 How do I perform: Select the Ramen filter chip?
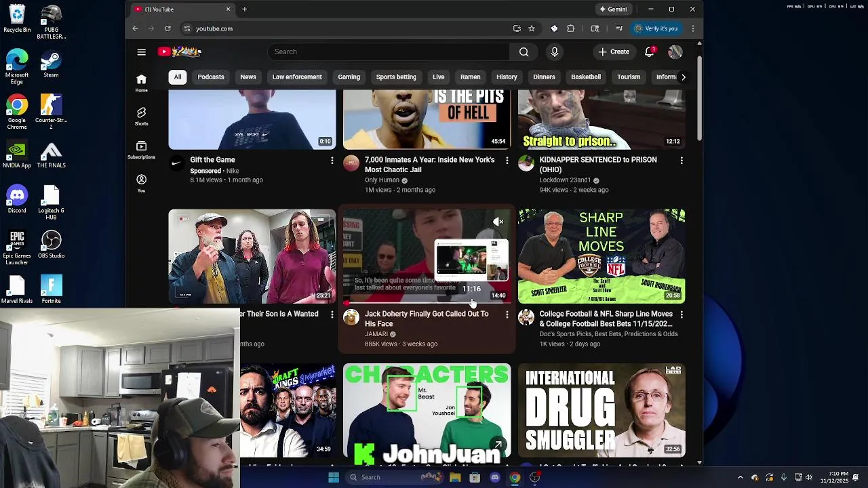point(470,77)
